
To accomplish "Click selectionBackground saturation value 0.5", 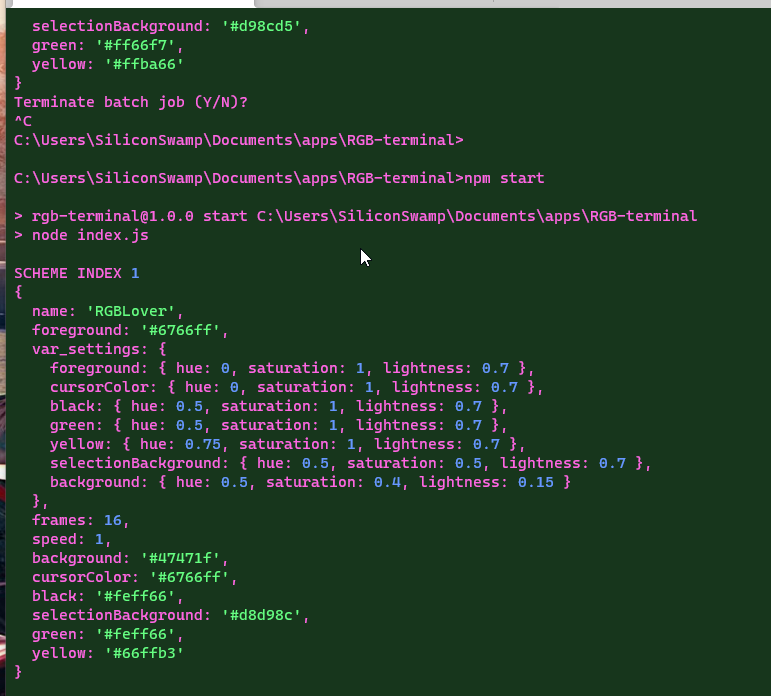I will (468, 463).
